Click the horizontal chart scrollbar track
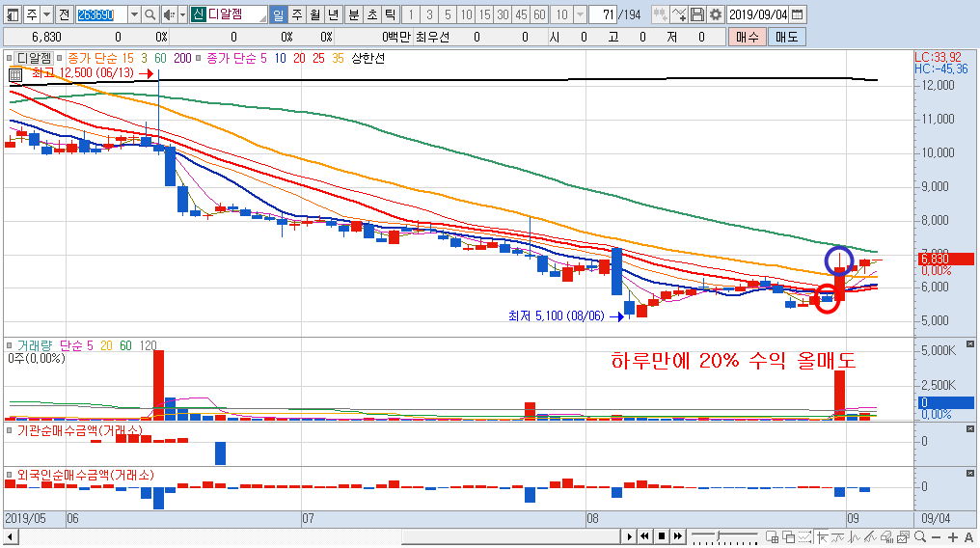980x548 pixels. pyautogui.click(x=318, y=536)
